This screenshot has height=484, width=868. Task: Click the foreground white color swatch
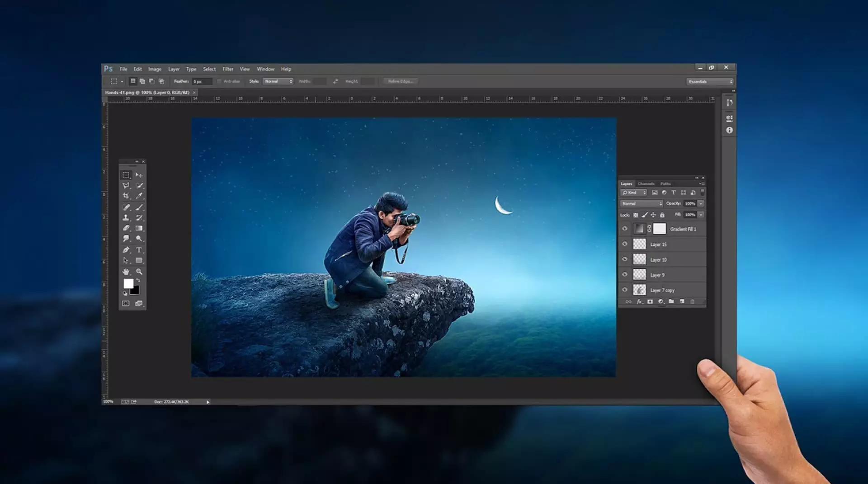tap(128, 283)
